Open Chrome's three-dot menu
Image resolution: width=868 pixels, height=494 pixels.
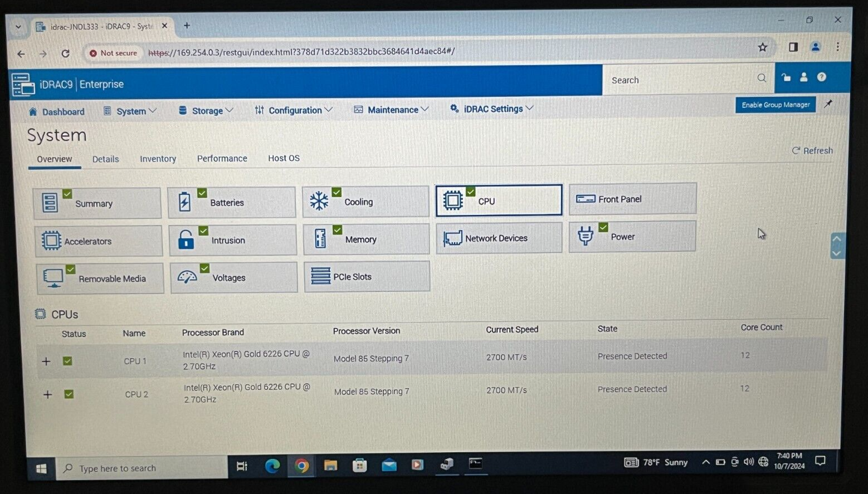pyautogui.click(x=837, y=47)
